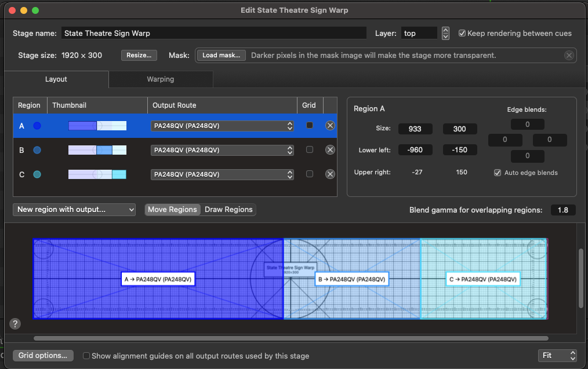
Task: Click the Resize... button
Action: pyautogui.click(x=139, y=56)
